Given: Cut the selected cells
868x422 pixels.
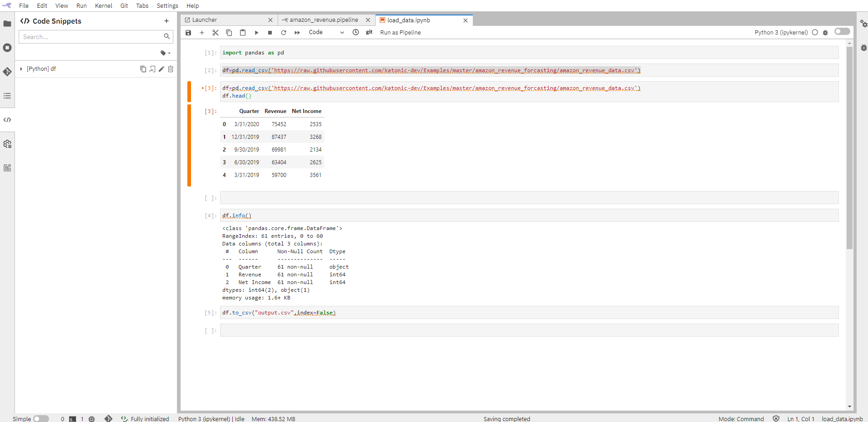Looking at the screenshot, I should point(216,33).
